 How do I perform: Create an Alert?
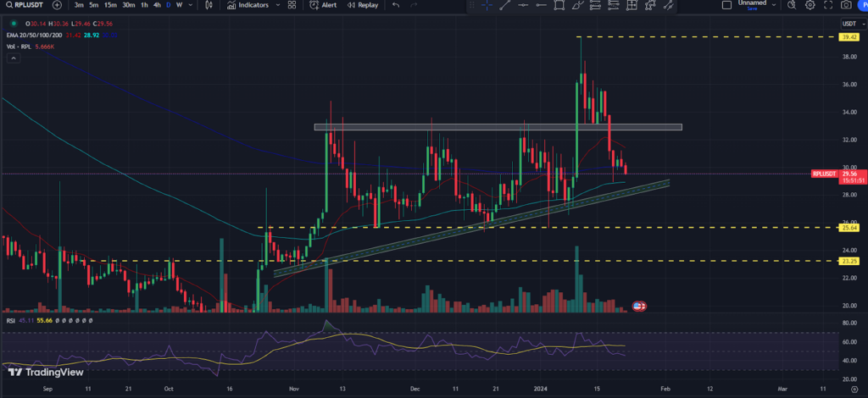click(323, 5)
